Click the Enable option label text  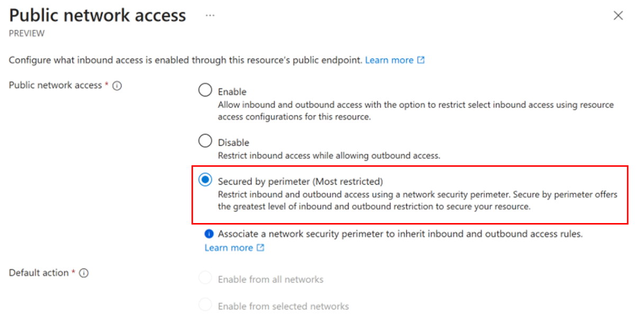click(x=232, y=92)
